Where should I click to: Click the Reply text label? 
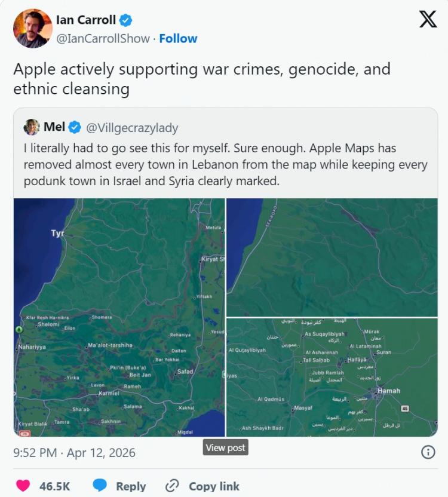coord(131,486)
